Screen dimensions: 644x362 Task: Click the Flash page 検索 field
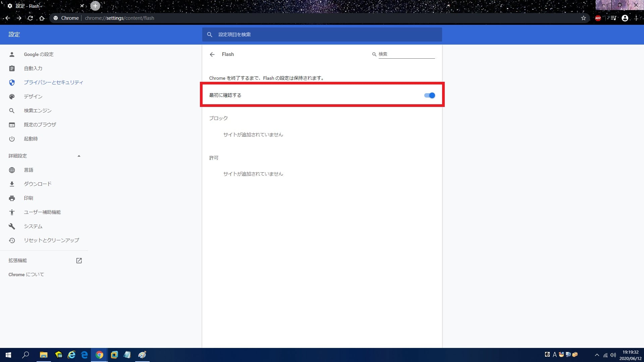(x=407, y=54)
